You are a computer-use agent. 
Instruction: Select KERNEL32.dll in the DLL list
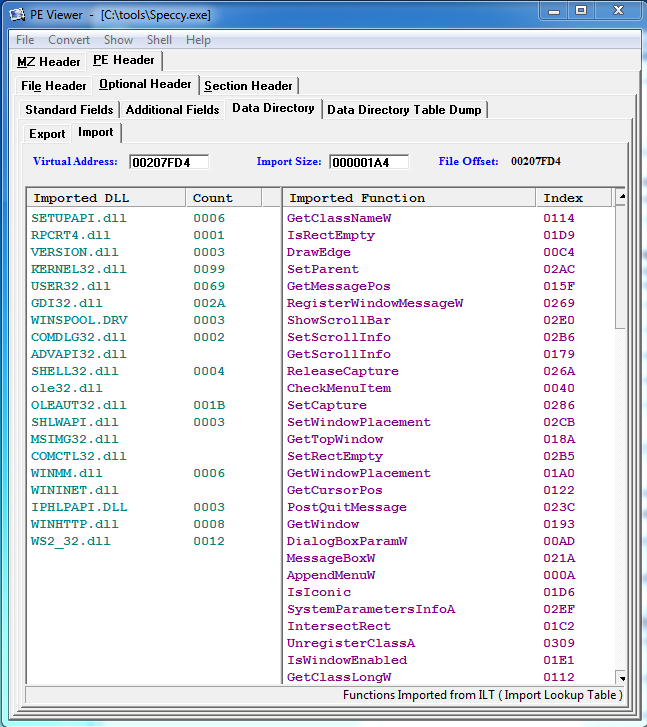[x=78, y=269]
